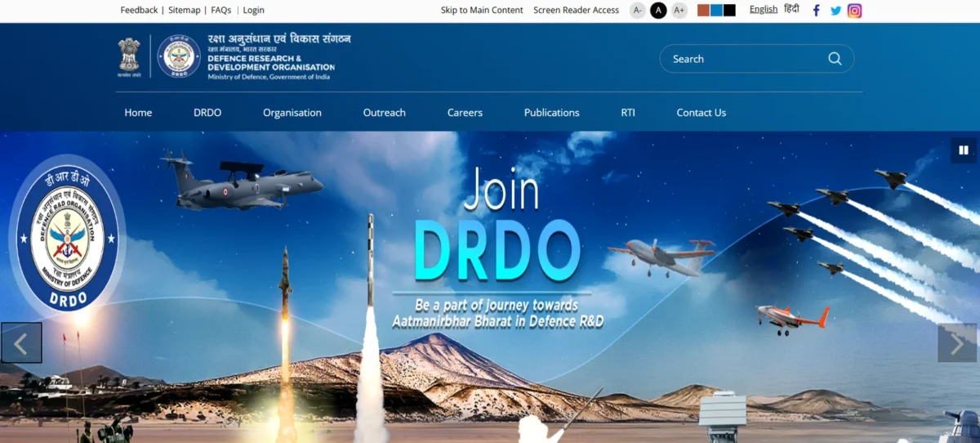Click Skip to Main Content

482,10
